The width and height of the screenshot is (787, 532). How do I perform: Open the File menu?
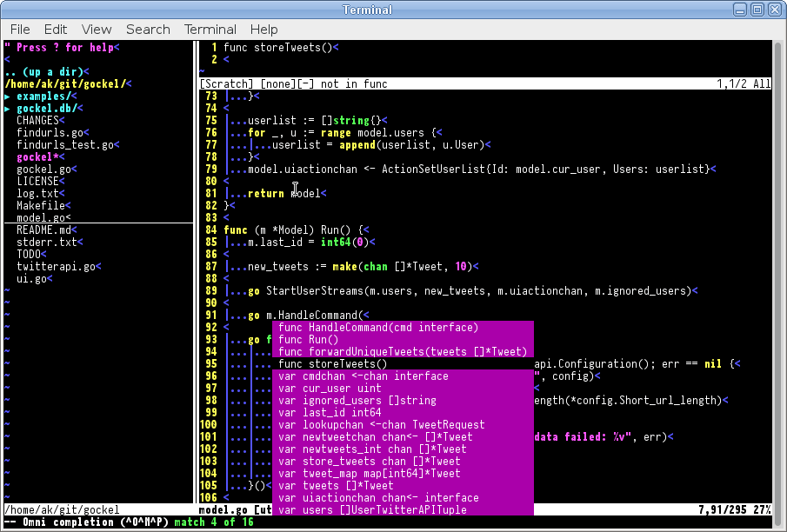(20, 30)
